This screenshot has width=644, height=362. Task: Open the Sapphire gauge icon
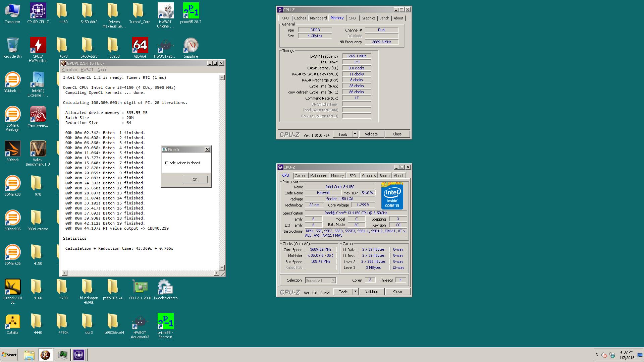[x=191, y=48]
